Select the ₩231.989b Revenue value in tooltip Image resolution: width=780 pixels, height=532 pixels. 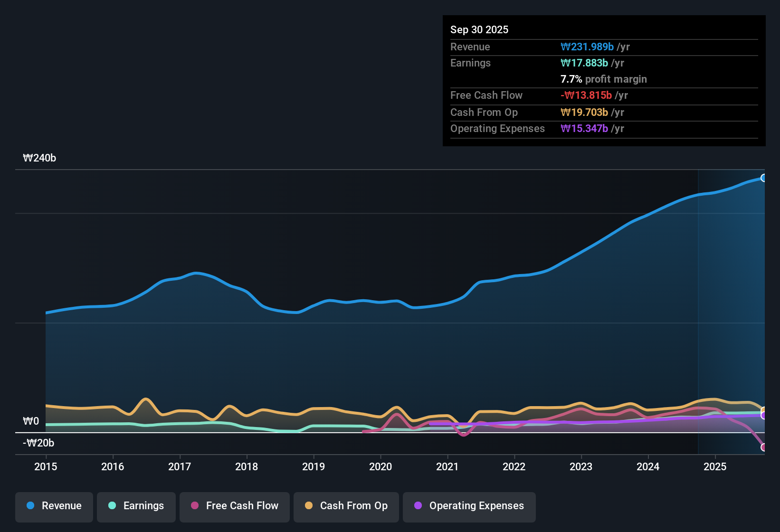click(588, 47)
